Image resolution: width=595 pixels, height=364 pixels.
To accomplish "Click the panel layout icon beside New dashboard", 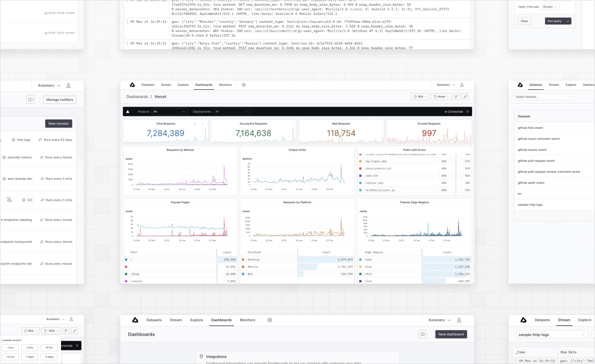I will 423,334.
